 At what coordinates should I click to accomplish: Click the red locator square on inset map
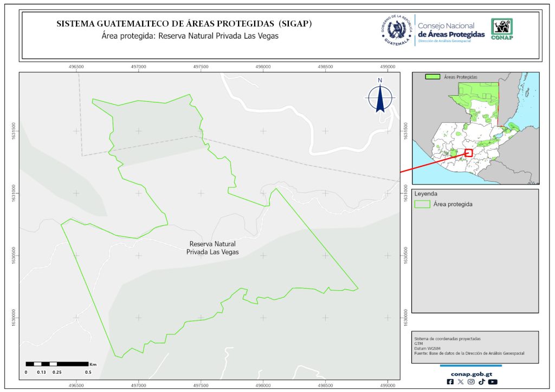(x=469, y=153)
